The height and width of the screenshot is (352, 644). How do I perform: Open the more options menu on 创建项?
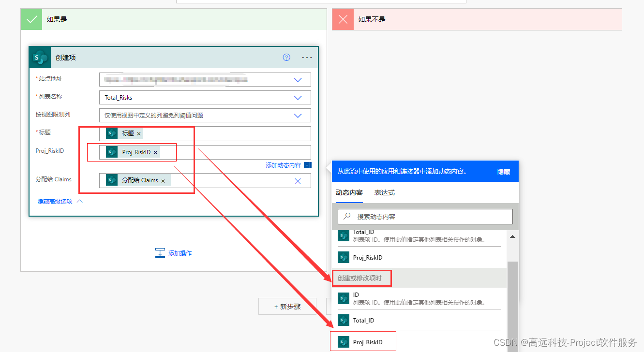[x=307, y=57]
